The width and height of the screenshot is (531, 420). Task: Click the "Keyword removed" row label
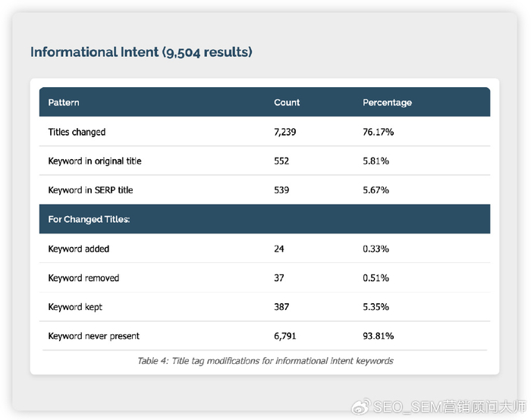pos(83,277)
